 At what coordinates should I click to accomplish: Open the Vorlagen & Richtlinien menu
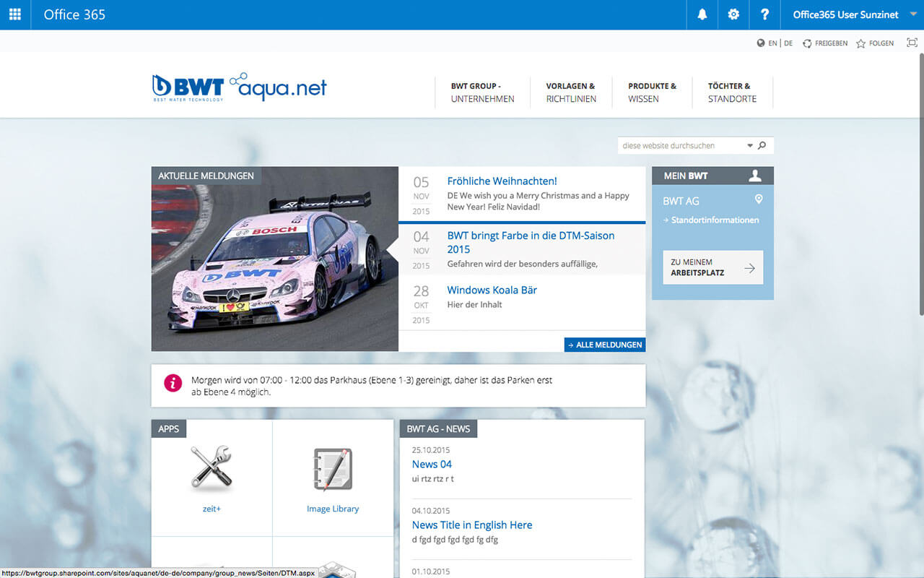[570, 92]
